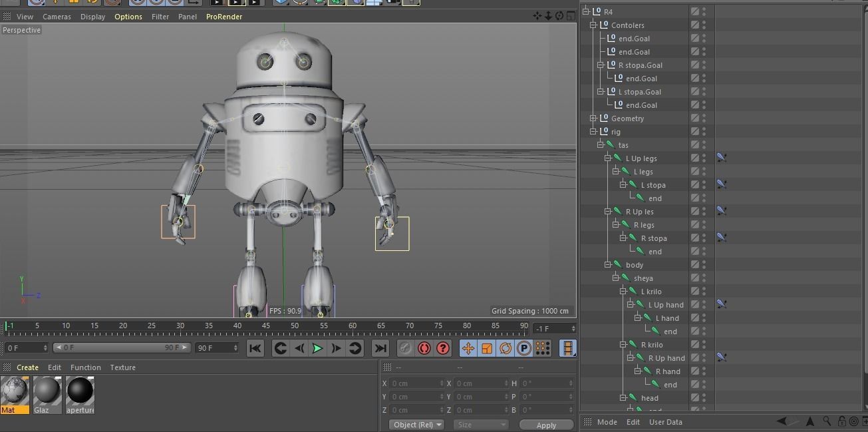Open the Filter menu
This screenshot has height=432, width=868.
[160, 17]
